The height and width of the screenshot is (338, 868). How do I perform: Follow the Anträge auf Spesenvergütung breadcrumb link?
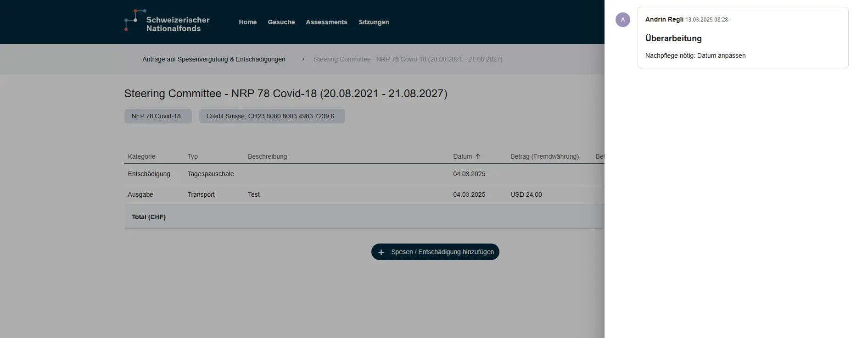213,59
